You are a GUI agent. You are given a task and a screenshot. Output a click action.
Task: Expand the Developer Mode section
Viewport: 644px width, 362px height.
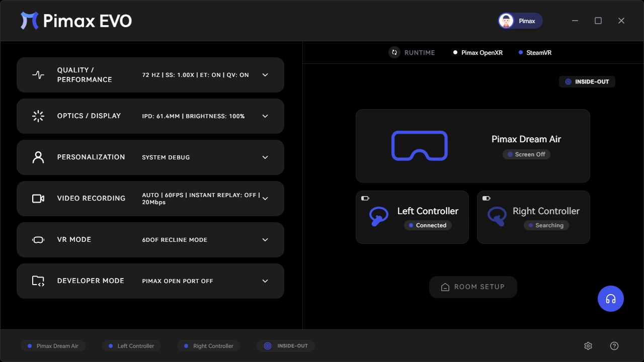pos(265,281)
